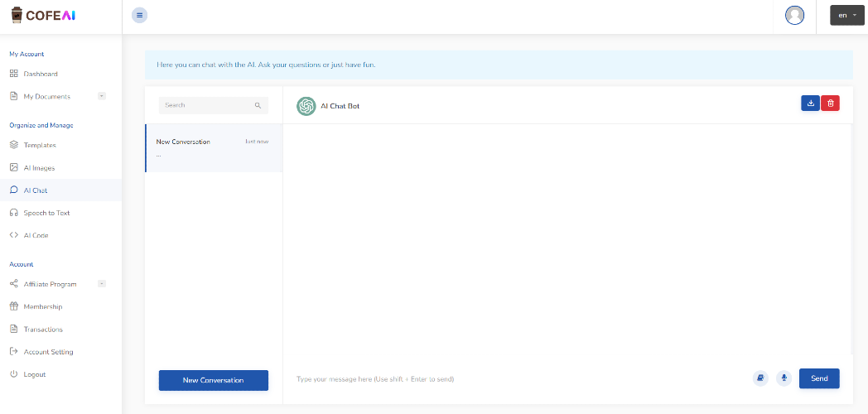This screenshot has width=868, height=414.
Task: Click the Logout power icon
Action: tap(14, 374)
